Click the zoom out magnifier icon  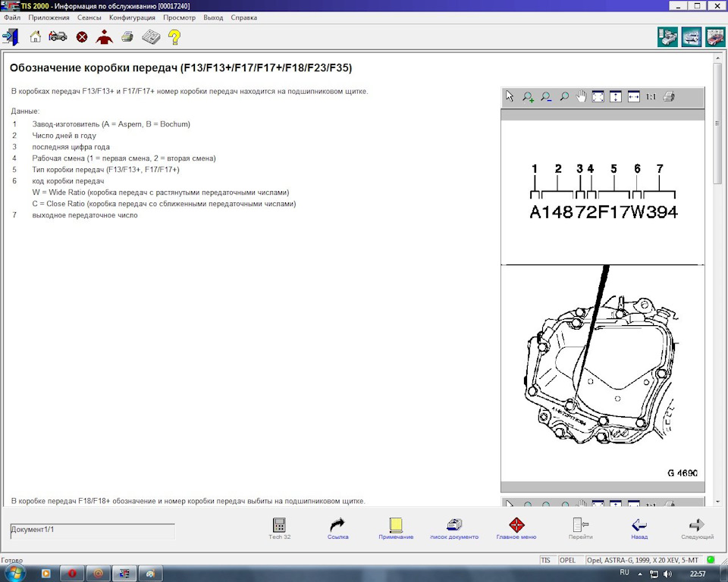[x=546, y=97]
